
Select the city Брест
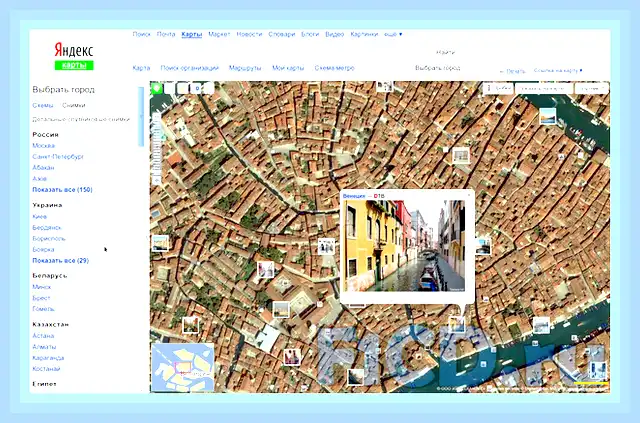[x=41, y=298]
